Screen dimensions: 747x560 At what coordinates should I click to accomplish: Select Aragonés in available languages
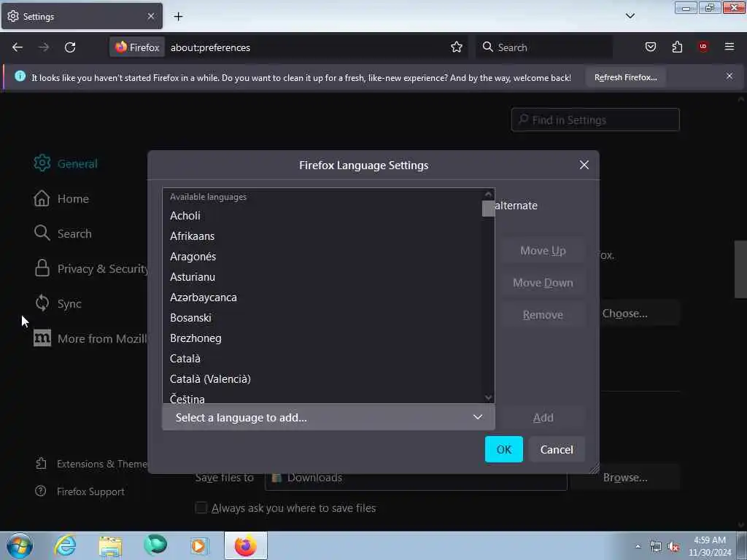click(x=322, y=257)
